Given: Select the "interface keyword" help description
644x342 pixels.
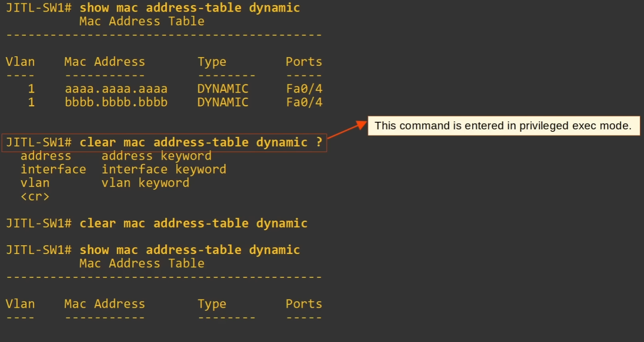Looking at the screenshot, I should (164, 169).
